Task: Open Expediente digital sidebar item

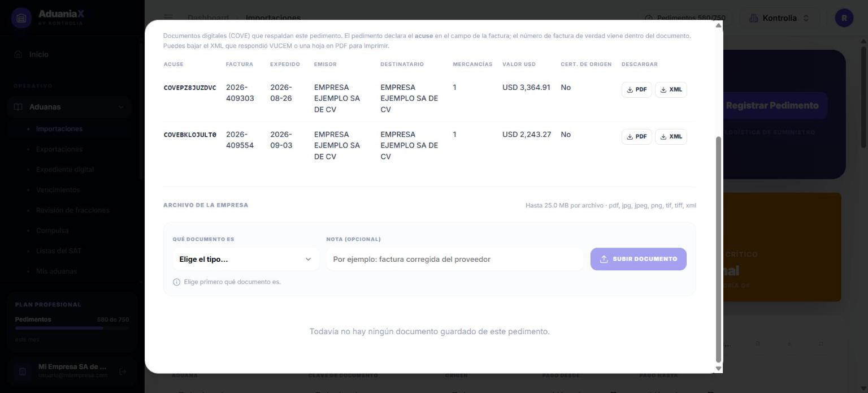Action: (x=65, y=170)
